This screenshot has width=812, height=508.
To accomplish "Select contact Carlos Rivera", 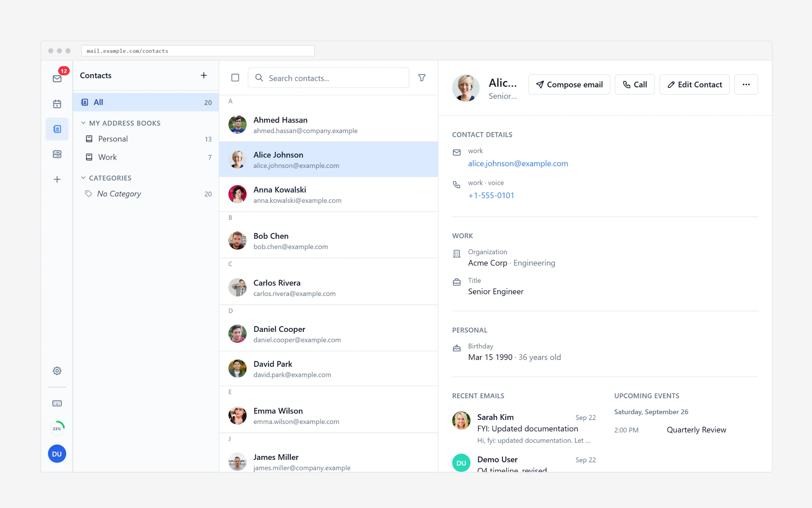I will point(329,288).
